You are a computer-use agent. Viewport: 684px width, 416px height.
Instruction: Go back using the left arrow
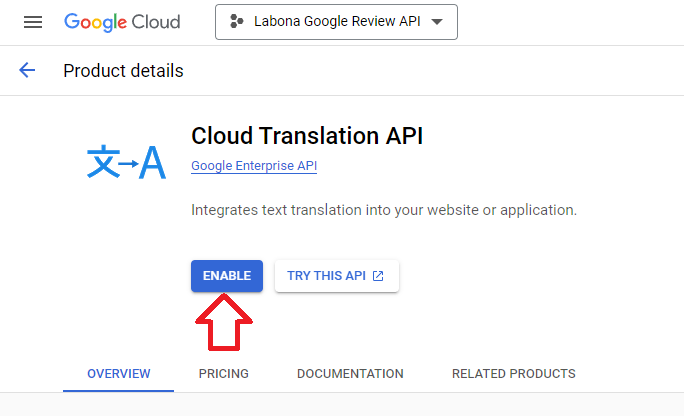pyautogui.click(x=27, y=70)
